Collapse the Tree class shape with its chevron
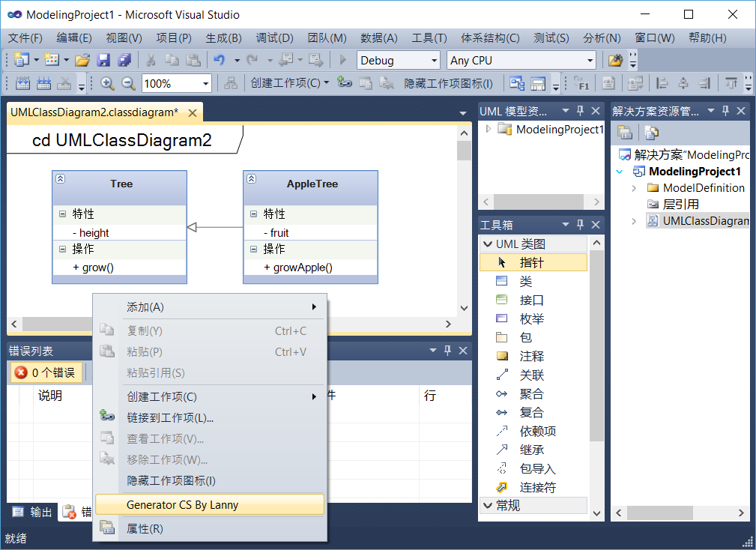This screenshot has width=756, height=550. [60, 179]
